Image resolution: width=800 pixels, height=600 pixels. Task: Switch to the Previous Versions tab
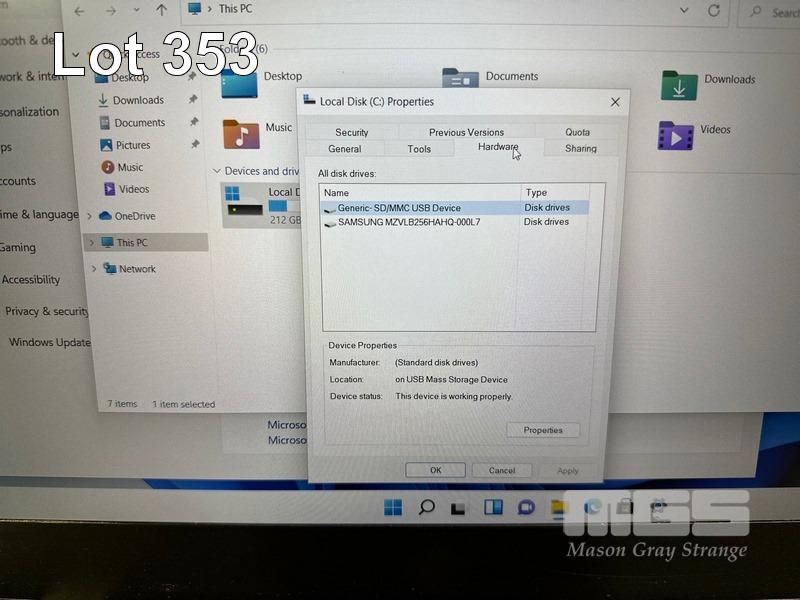point(466,132)
